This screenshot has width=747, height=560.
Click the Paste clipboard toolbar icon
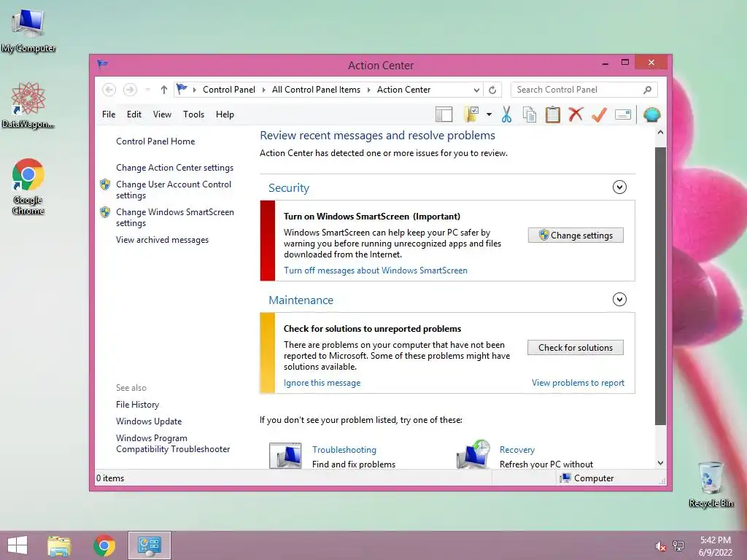553,114
